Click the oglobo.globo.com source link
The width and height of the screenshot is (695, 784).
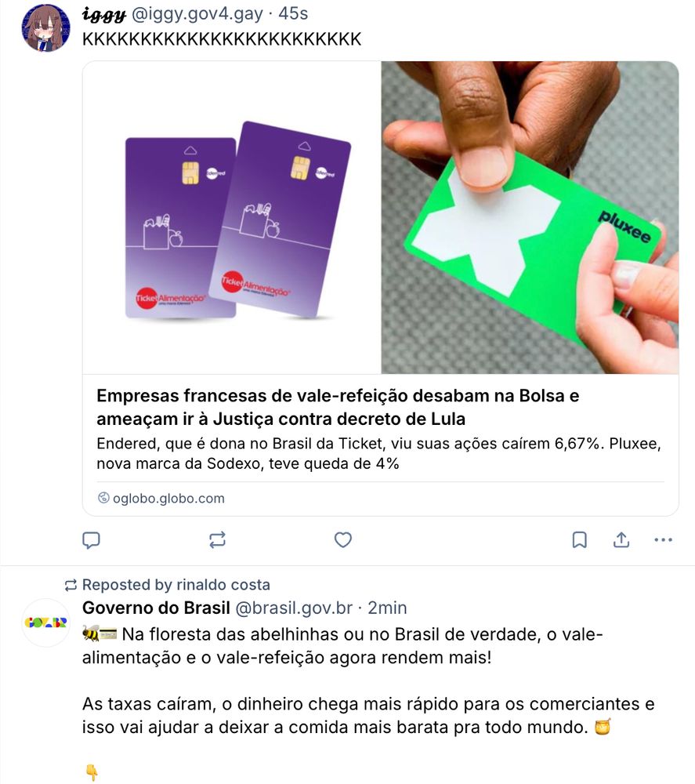[168, 498]
